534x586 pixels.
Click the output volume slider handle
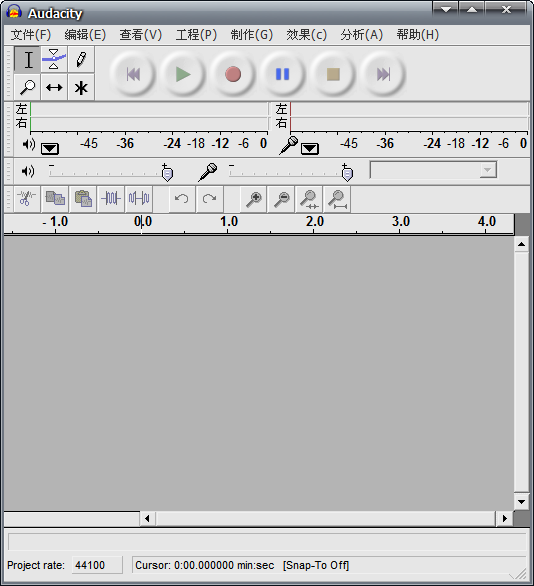pos(167,174)
